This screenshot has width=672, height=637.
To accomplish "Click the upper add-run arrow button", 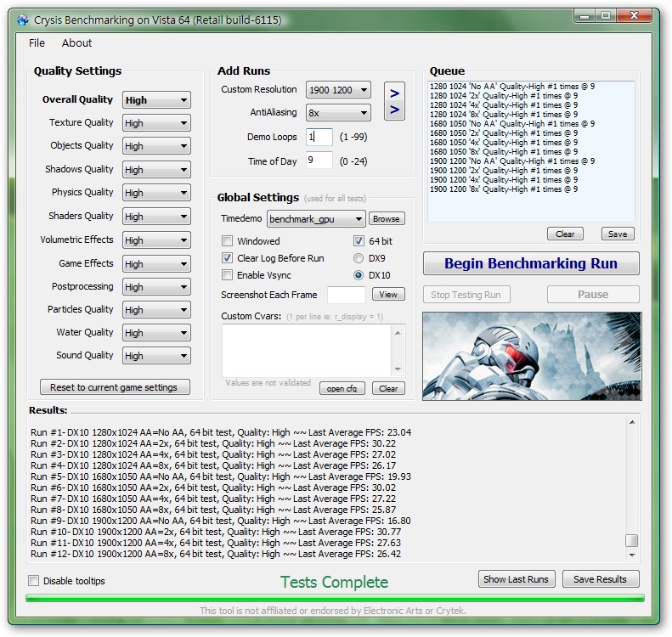I will pos(395,93).
